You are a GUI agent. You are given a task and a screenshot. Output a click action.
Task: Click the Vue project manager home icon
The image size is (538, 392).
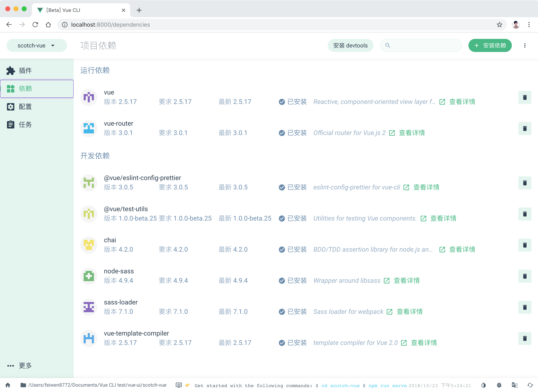(x=8, y=385)
